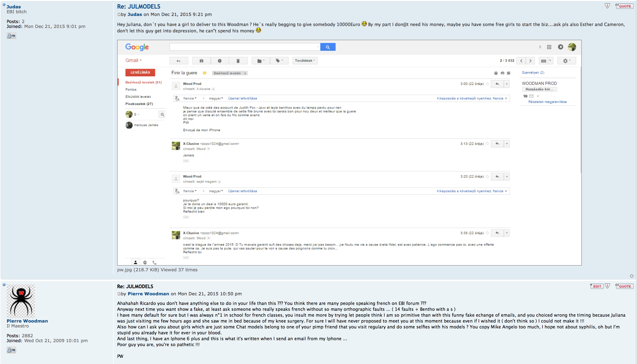Click Pierre Woodman's spider avatar image
The height and width of the screenshot is (364, 637).
[x=21, y=301]
